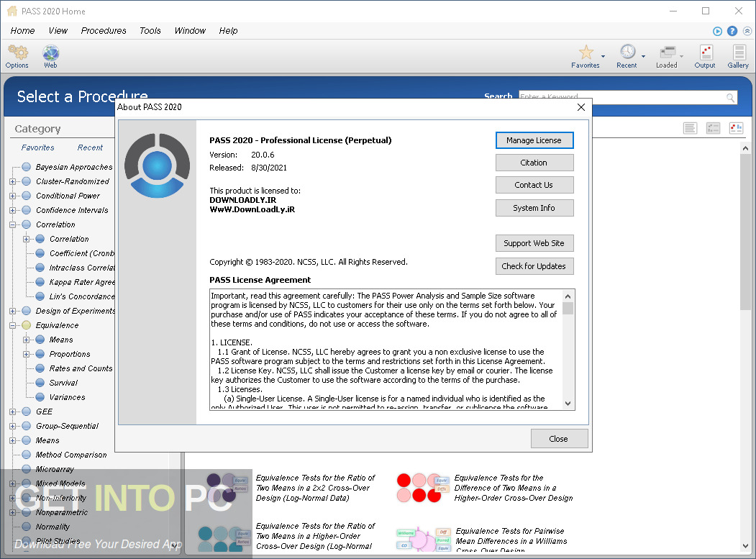This screenshot has width=756, height=559.
Task: Switch to Recent category tab
Action: [x=90, y=147]
